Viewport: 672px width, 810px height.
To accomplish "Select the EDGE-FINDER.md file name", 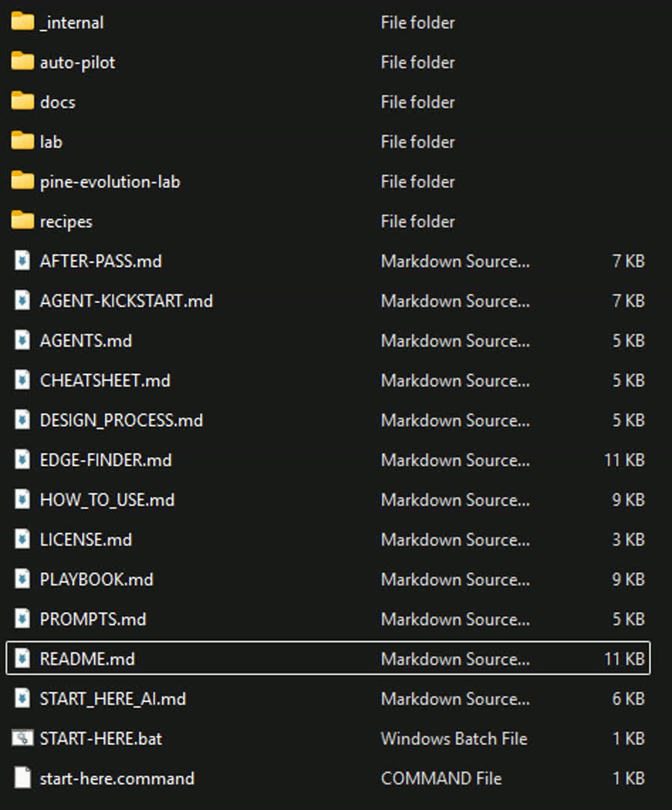I will point(106,460).
